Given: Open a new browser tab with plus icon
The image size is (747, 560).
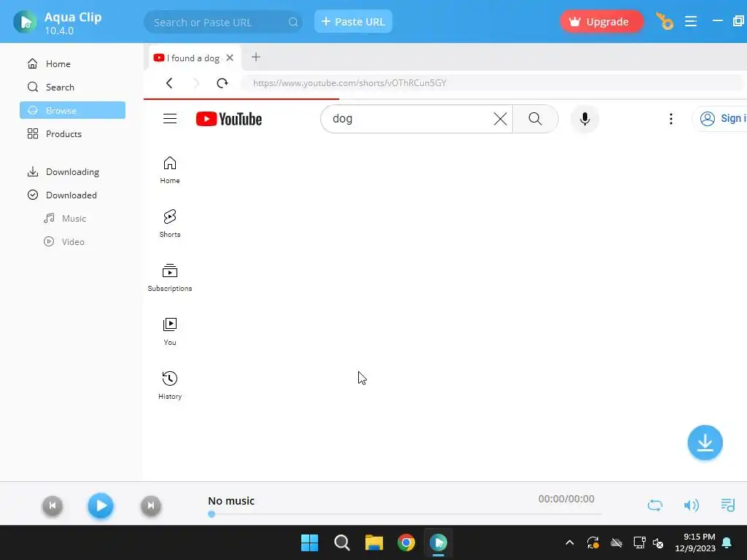Looking at the screenshot, I should point(256,57).
